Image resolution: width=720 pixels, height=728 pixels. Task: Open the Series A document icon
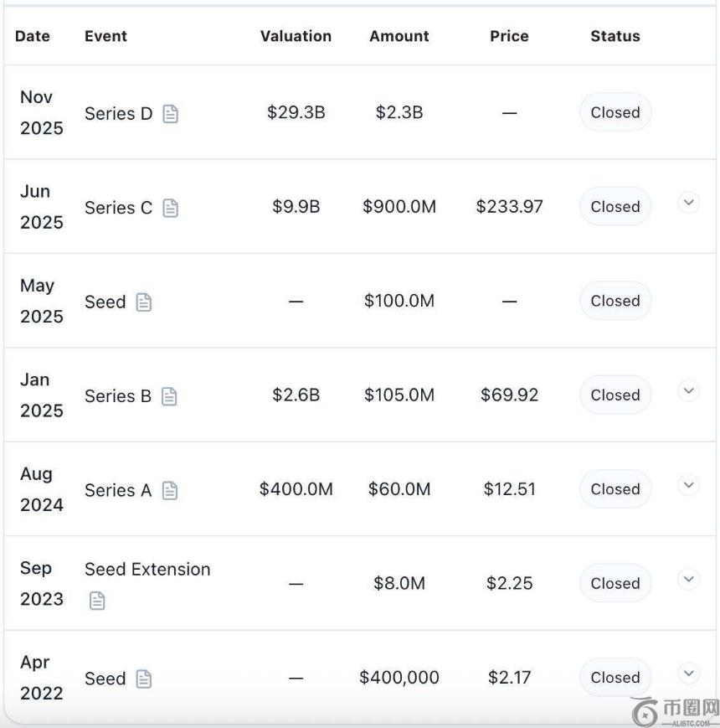(x=170, y=491)
